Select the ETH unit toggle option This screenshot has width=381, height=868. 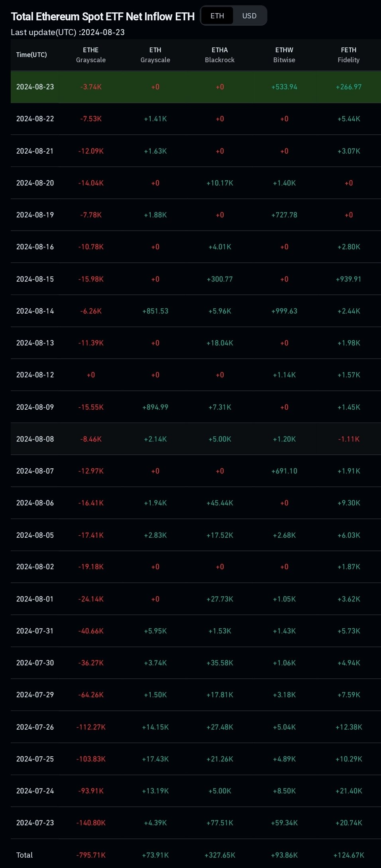click(x=217, y=16)
